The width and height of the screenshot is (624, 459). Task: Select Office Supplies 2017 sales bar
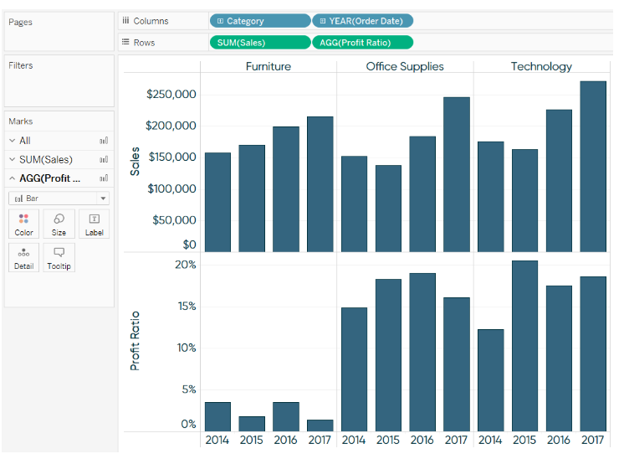[456, 174]
